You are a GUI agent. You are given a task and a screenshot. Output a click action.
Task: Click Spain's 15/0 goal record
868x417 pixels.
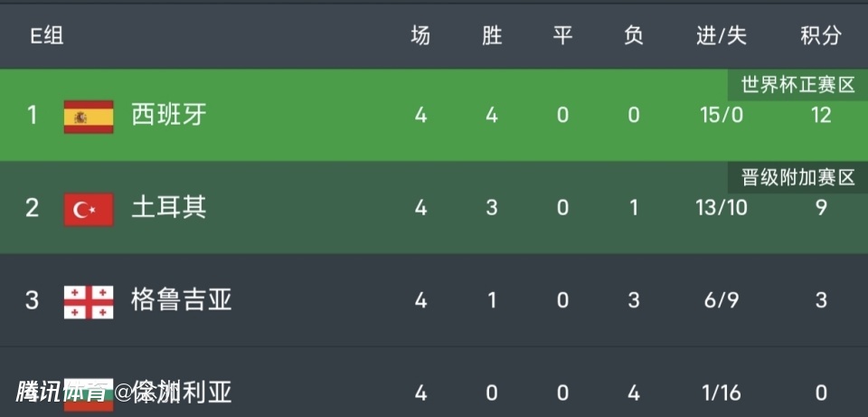[x=722, y=116]
